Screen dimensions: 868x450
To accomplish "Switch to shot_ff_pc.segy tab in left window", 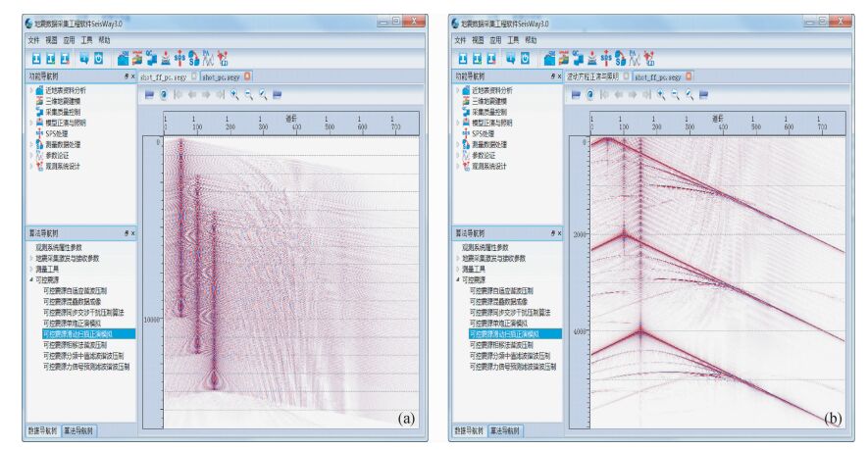I will (x=162, y=75).
